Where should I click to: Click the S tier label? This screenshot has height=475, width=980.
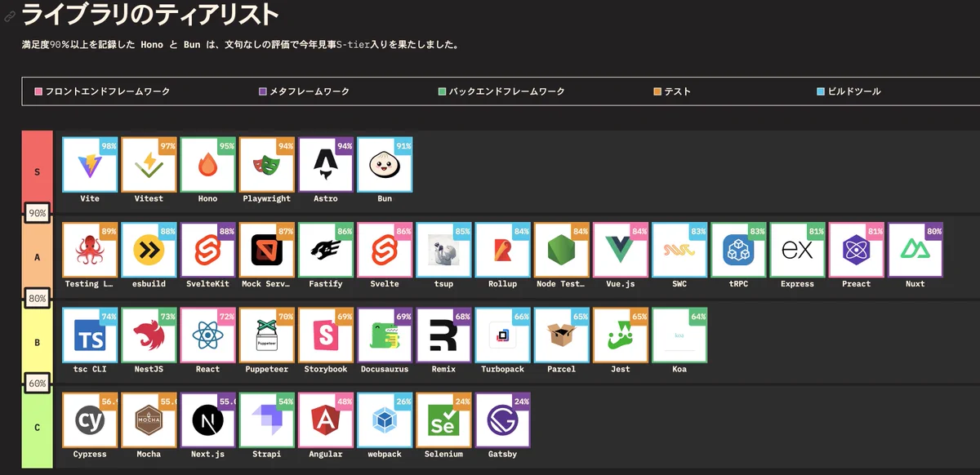(x=37, y=172)
